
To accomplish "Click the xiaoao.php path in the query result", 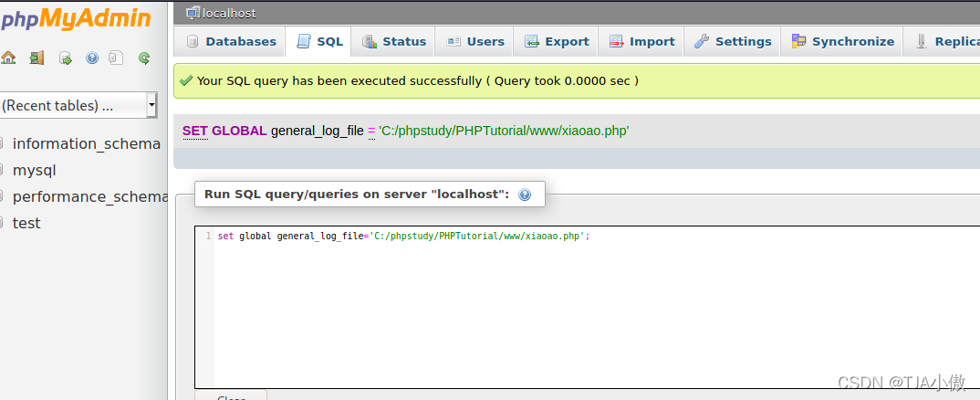I will [x=504, y=131].
